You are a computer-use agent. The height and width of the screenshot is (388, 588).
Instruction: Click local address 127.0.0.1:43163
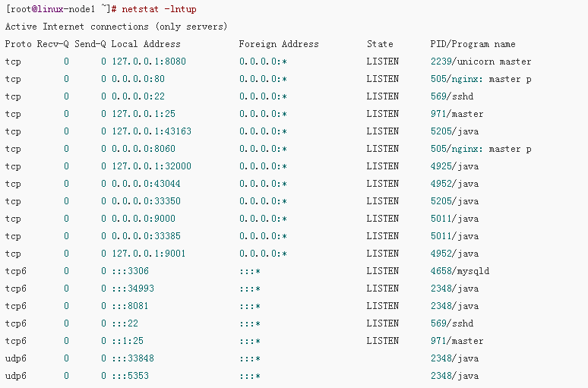tap(151, 131)
